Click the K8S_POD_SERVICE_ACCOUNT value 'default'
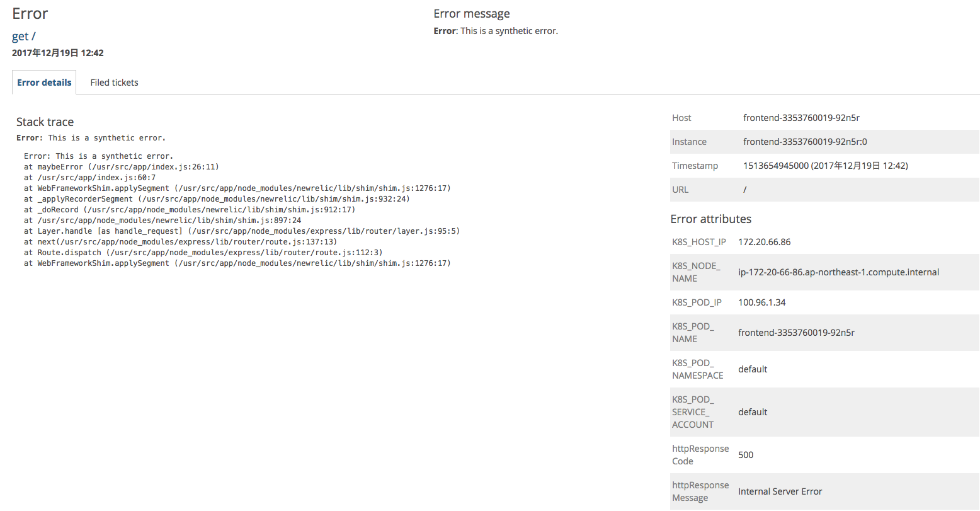 [x=753, y=412]
